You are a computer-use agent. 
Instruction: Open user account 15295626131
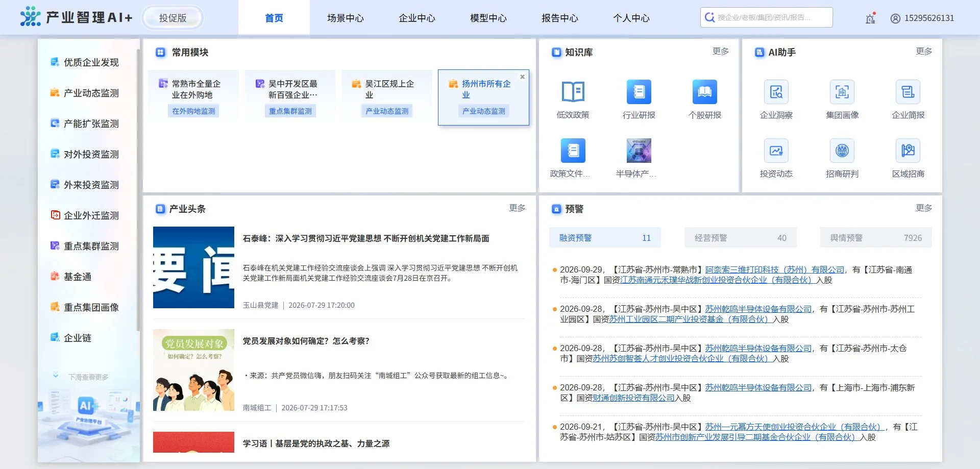coord(922,18)
